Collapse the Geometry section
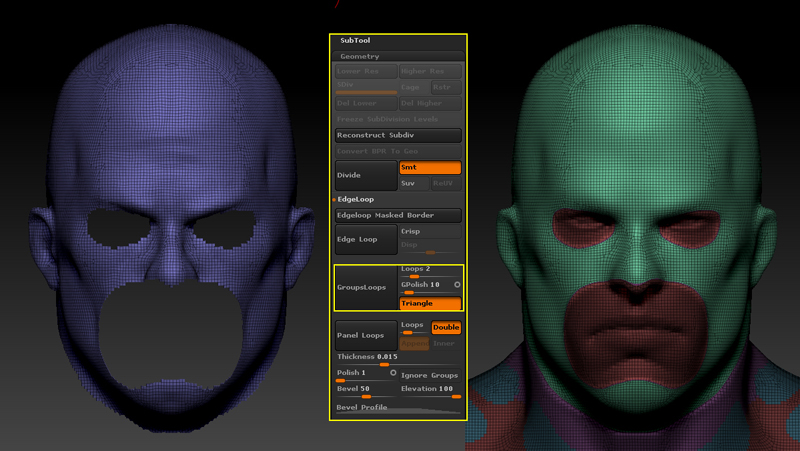 (398, 56)
